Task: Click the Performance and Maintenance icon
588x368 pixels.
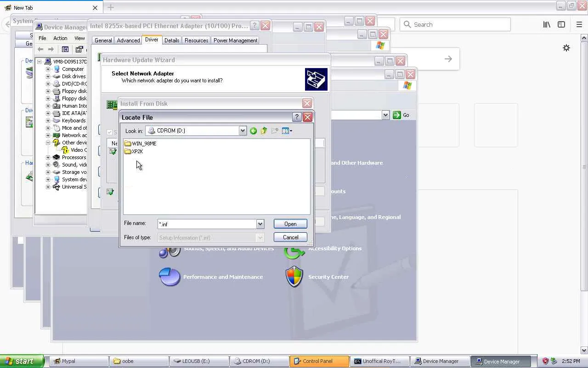Action: pos(169,276)
